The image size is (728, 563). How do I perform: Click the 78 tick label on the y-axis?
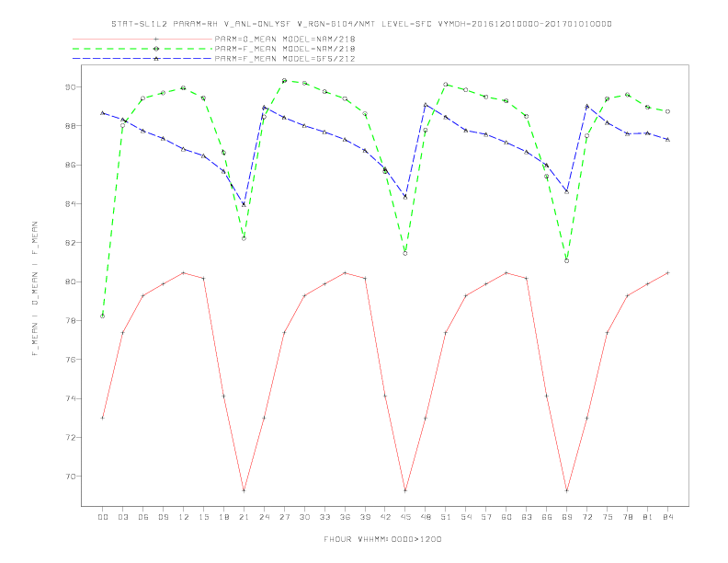click(x=71, y=320)
